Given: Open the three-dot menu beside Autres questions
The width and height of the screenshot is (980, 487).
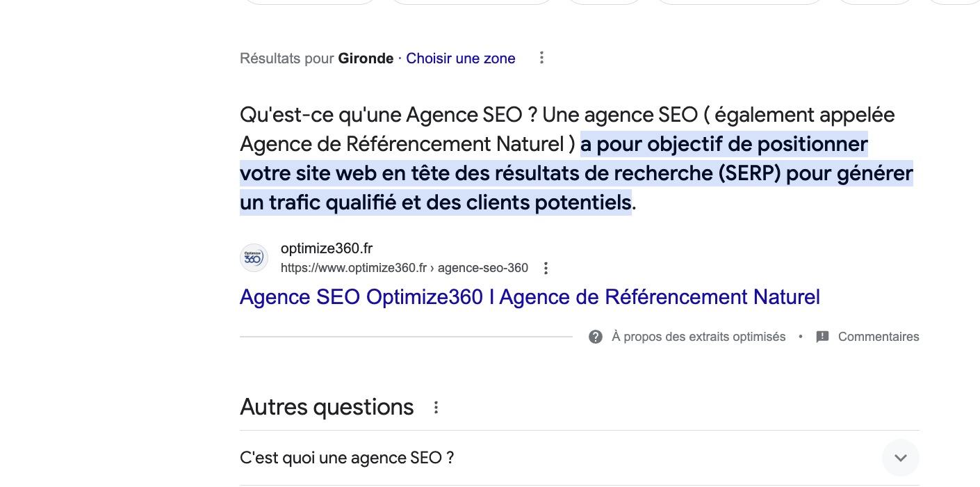Looking at the screenshot, I should pos(436,408).
